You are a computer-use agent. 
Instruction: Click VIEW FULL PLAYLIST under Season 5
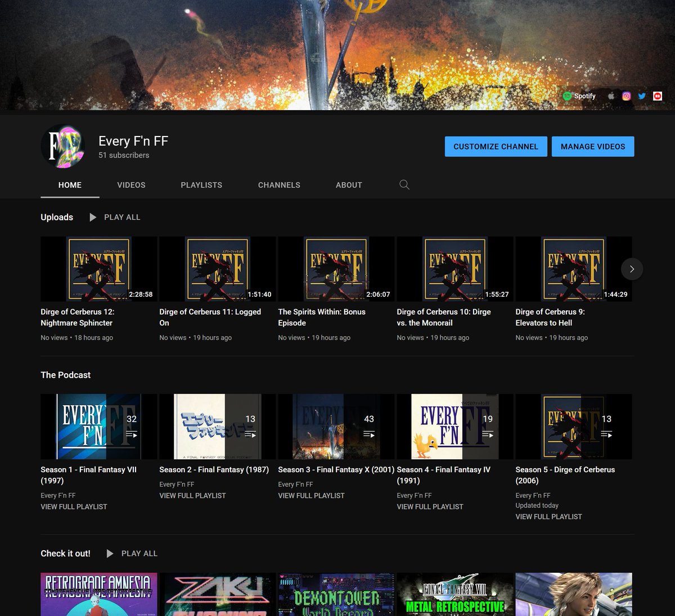(x=548, y=517)
